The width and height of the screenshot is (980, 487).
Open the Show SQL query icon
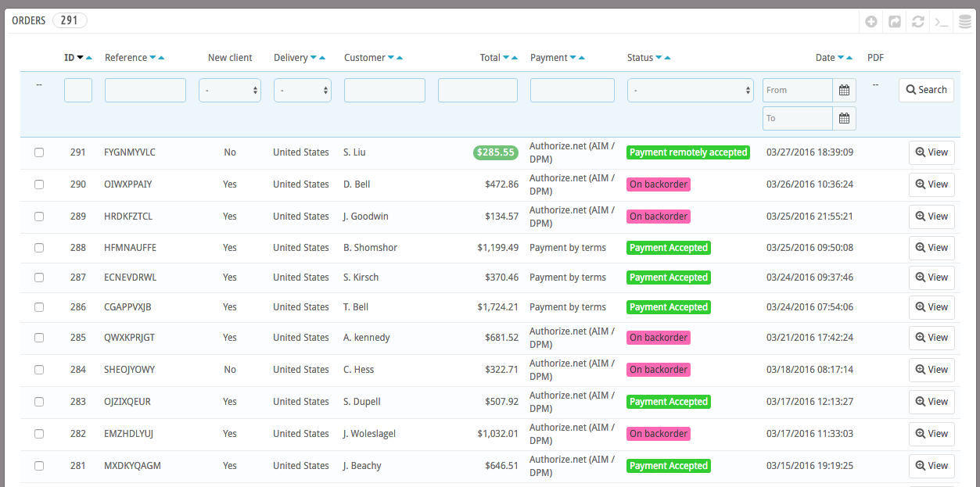(942, 21)
